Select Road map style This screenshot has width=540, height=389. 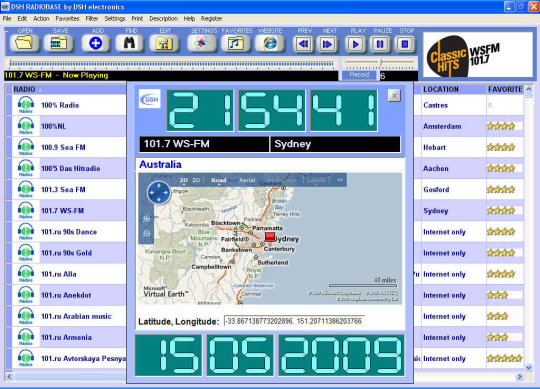219,180
